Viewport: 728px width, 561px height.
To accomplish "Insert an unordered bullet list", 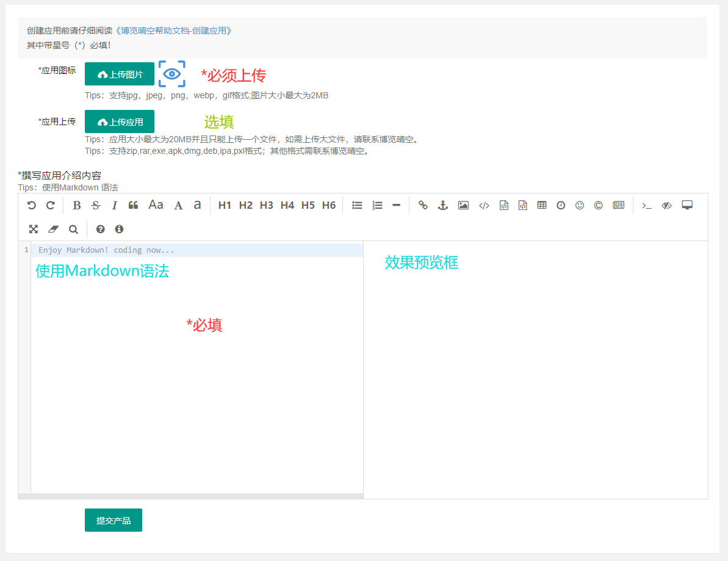I will click(357, 205).
